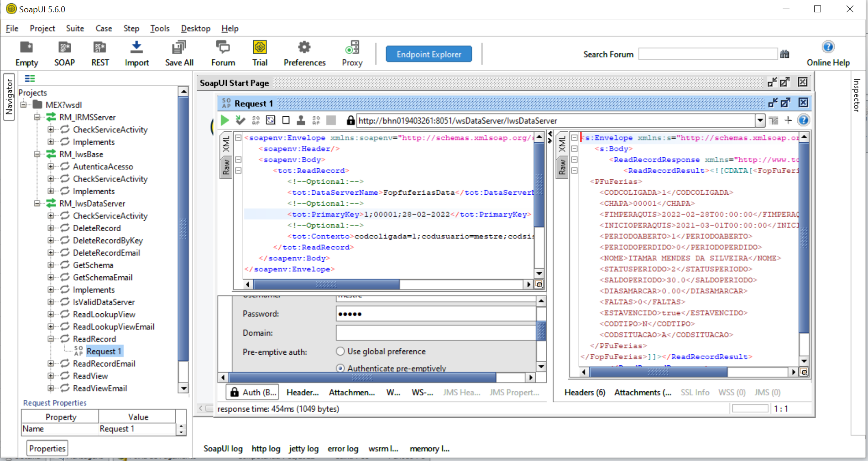Open Preferences from toolbar

coord(304,54)
